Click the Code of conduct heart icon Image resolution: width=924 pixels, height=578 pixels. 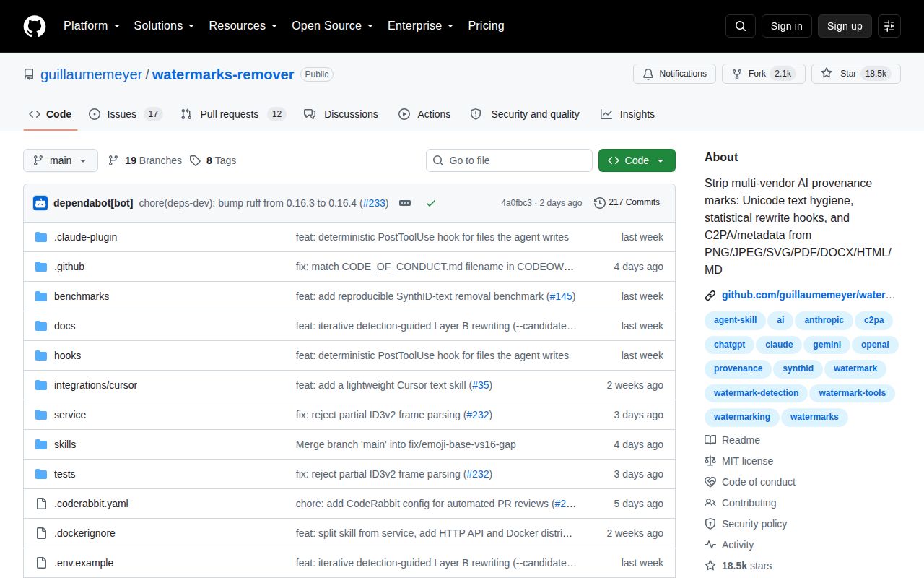click(x=710, y=482)
